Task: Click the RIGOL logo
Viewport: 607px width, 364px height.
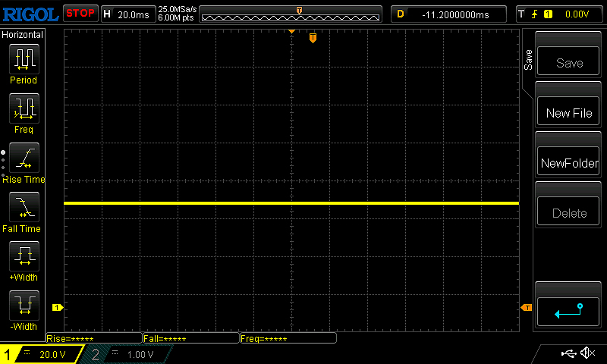Action: tap(30, 14)
